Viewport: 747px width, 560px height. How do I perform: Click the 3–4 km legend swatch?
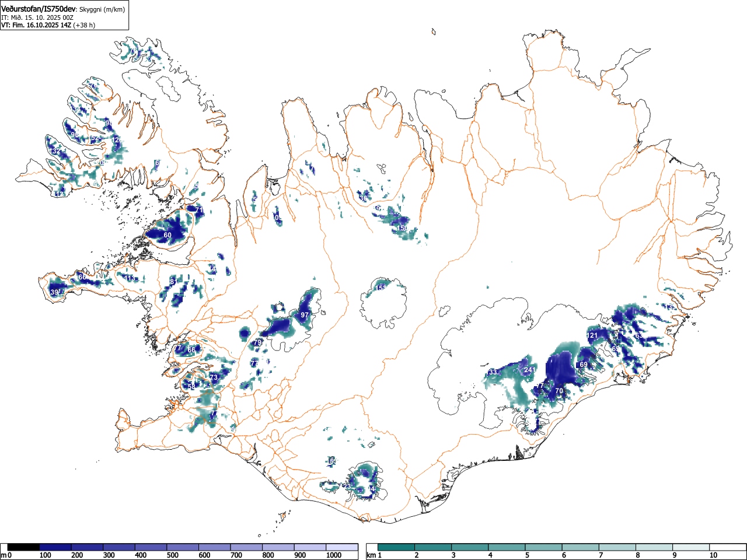(x=470, y=547)
